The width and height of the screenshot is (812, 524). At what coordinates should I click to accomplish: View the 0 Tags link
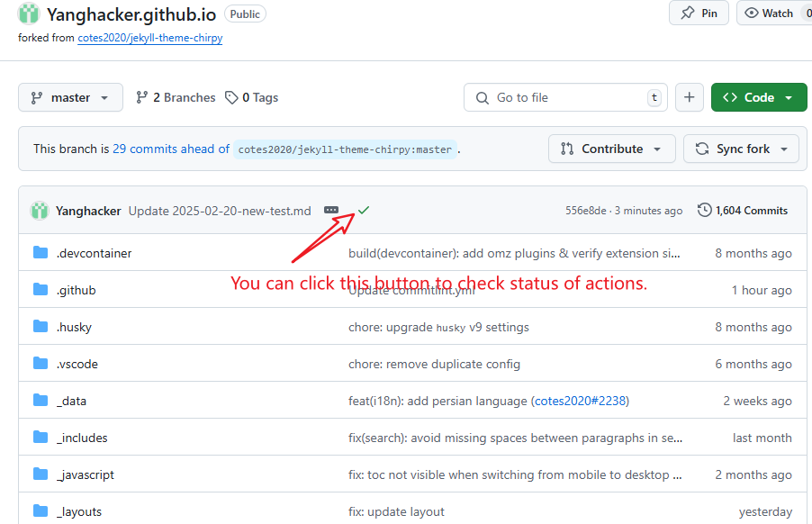tap(252, 97)
